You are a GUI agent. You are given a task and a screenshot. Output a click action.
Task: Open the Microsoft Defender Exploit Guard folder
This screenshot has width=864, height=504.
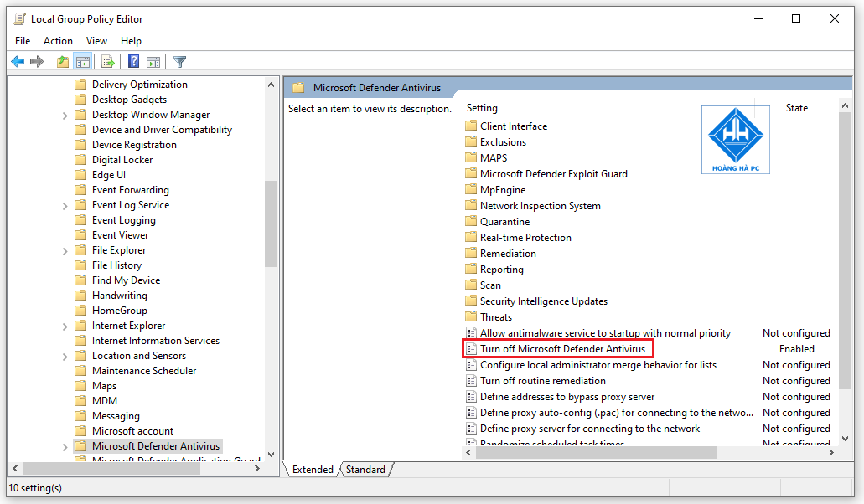[554, 174]
